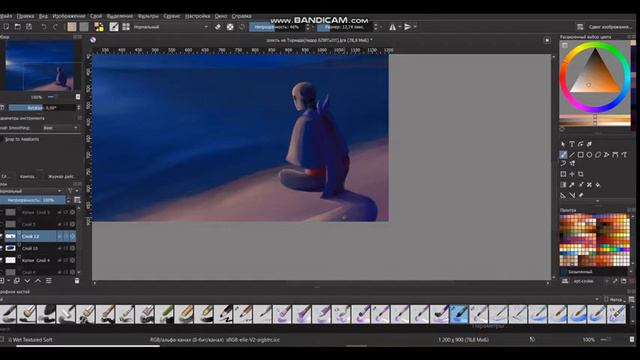640x360 pixels.
Task: Select the Color Picker eyedropper tool
Action: (572, 185)
